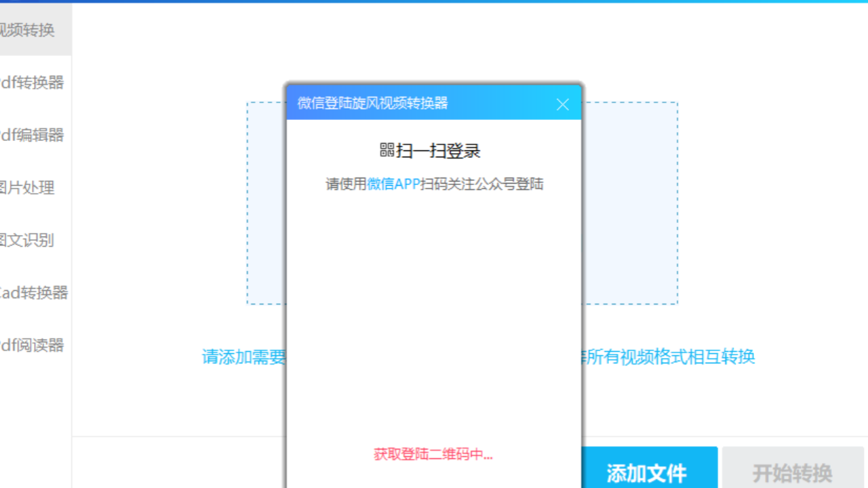Click the 开始转换 button

[x=793, y=472]
